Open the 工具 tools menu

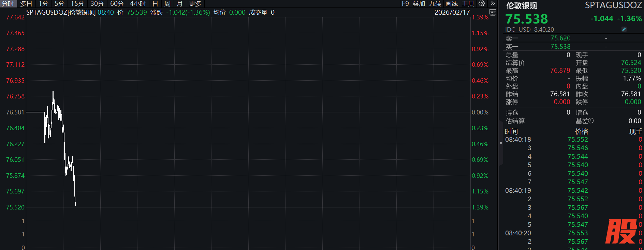coord(468,4)
